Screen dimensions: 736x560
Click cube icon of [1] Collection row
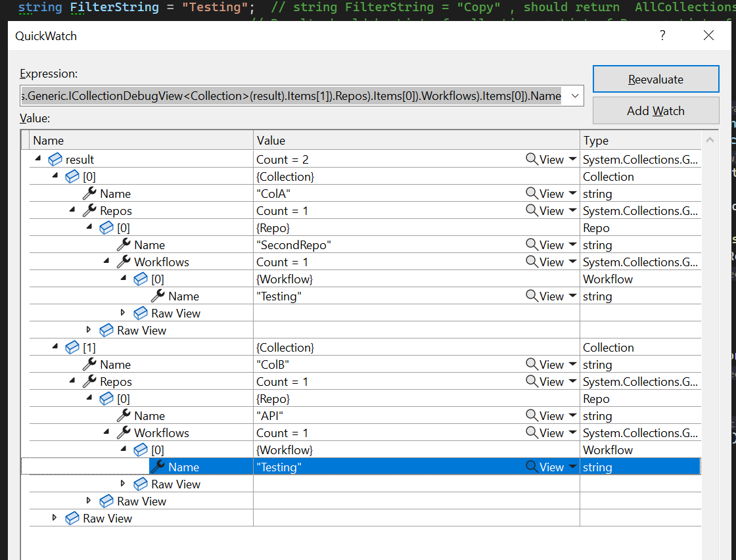(x=72, y=348)
